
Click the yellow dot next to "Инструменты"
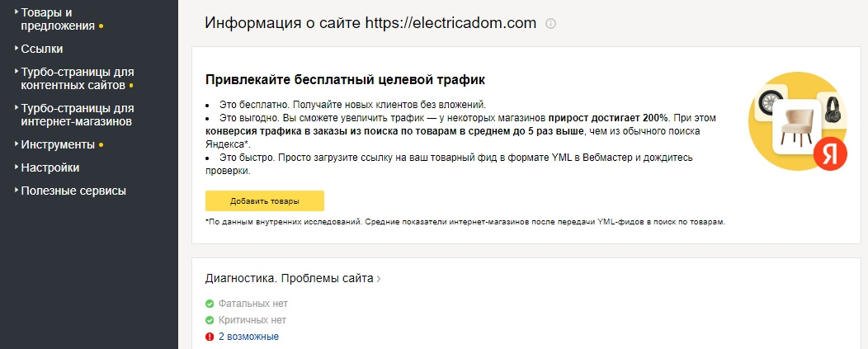tap(101, 145)
